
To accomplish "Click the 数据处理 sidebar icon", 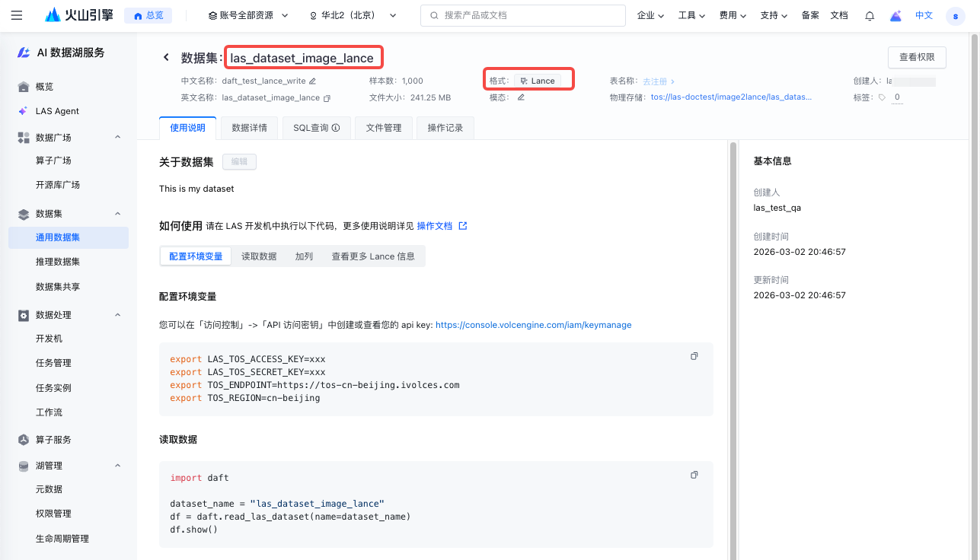I will click(24, 315).
